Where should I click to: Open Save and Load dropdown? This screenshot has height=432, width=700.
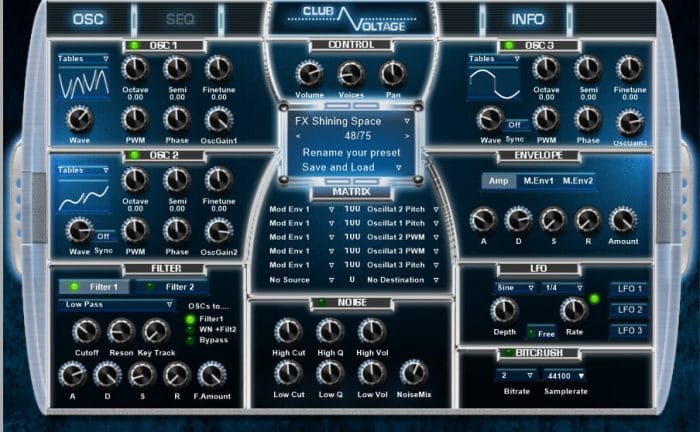pos(352,167)
